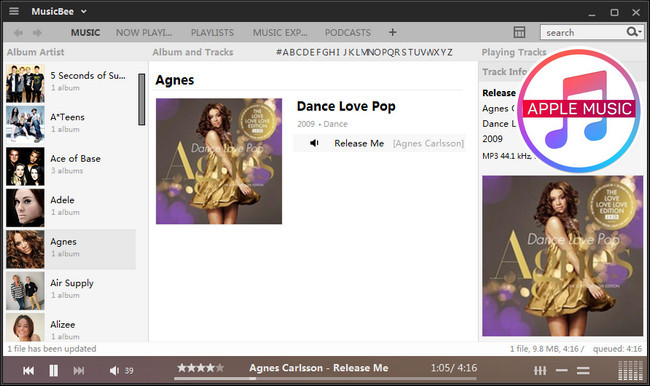Open the equalizer sliders icon
This screenshot has height=386, width=650.
(540, 370)
